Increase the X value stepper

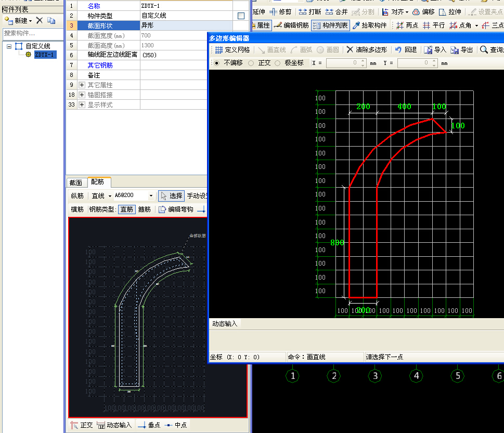tap(363, 61)
